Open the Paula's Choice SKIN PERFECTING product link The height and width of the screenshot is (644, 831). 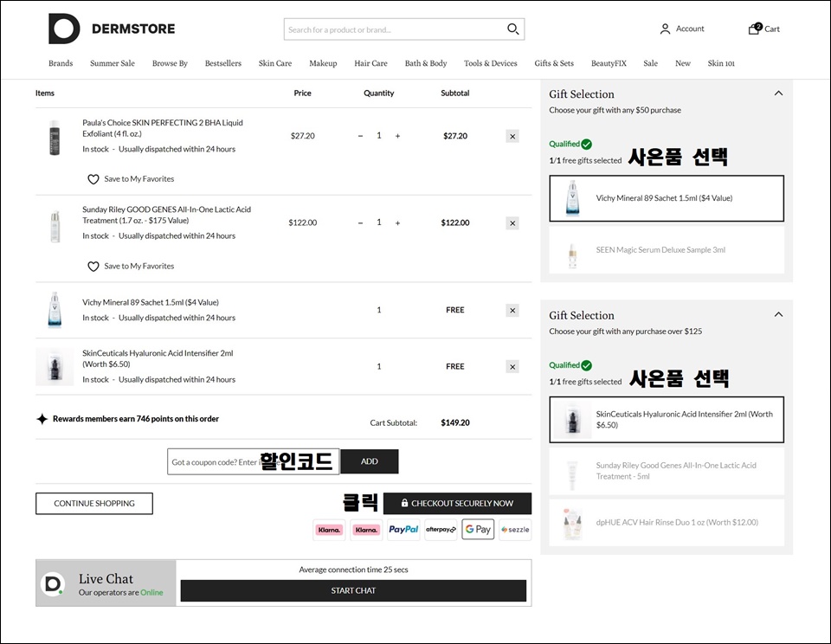(163, 128)
